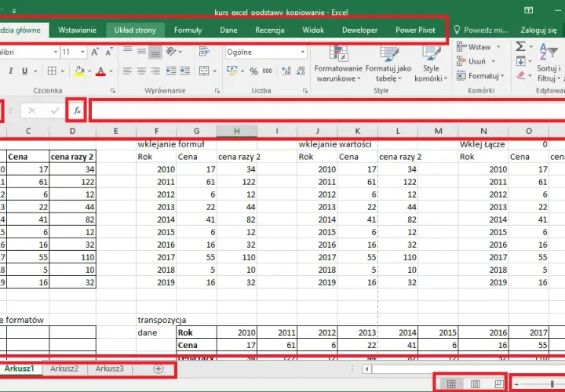Click the Clear eraser icon
Image resolution: width=565 pixels, height=392 pixels.
521,75
